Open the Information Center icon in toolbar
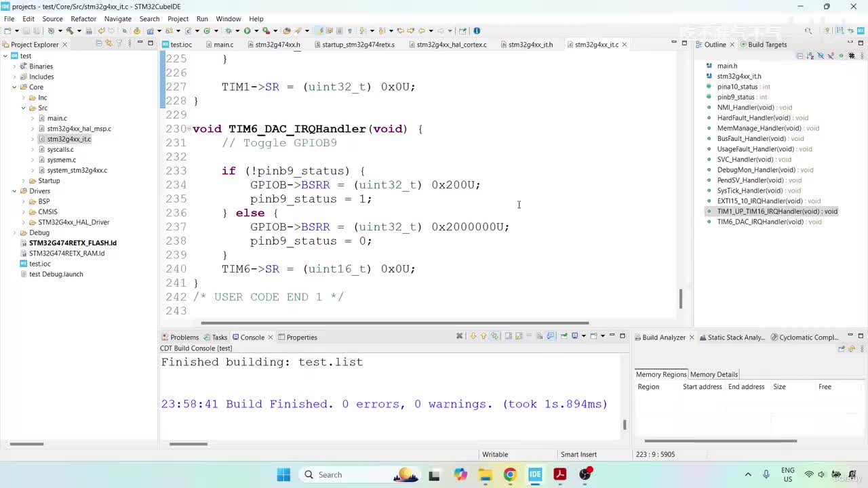868x488 pixels. [477, 30]
